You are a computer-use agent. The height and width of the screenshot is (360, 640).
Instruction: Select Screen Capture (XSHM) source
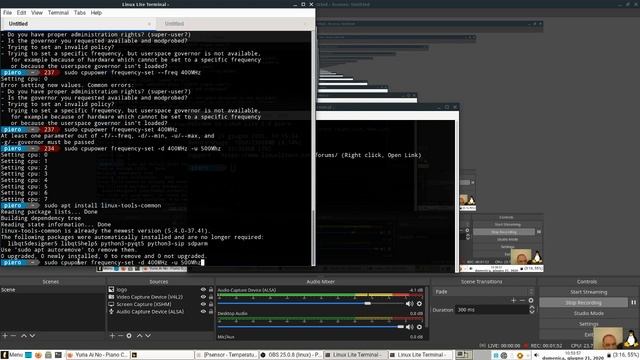click(x=161, y=304)
